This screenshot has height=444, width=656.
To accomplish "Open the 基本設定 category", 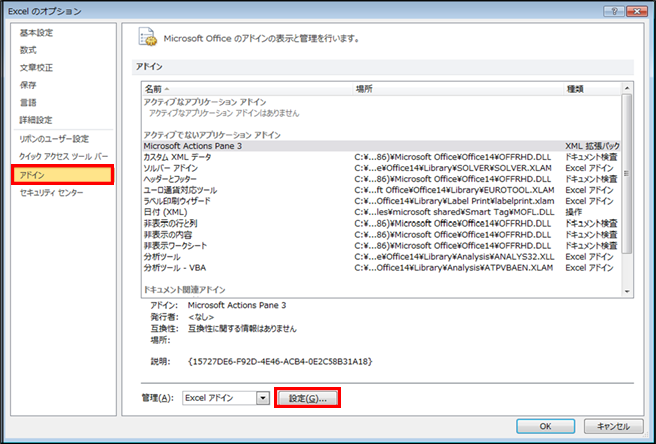I will 36,33.
